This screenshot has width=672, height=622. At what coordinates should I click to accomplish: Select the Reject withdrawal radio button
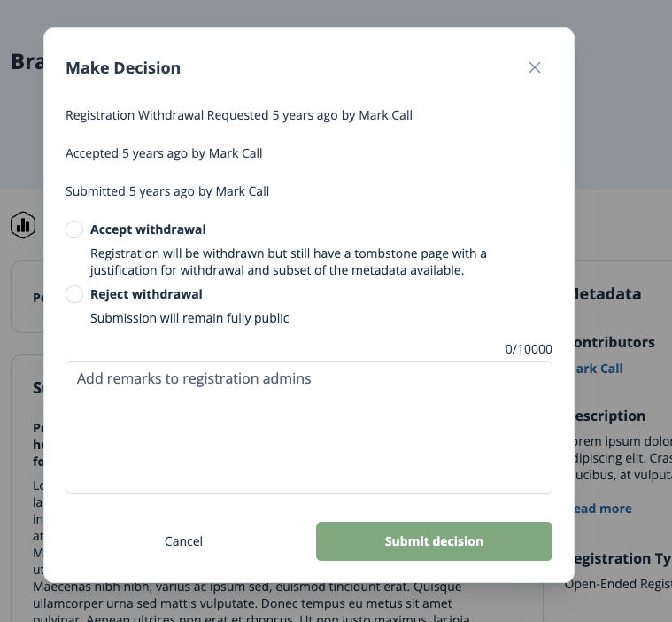tap(75, 294)
